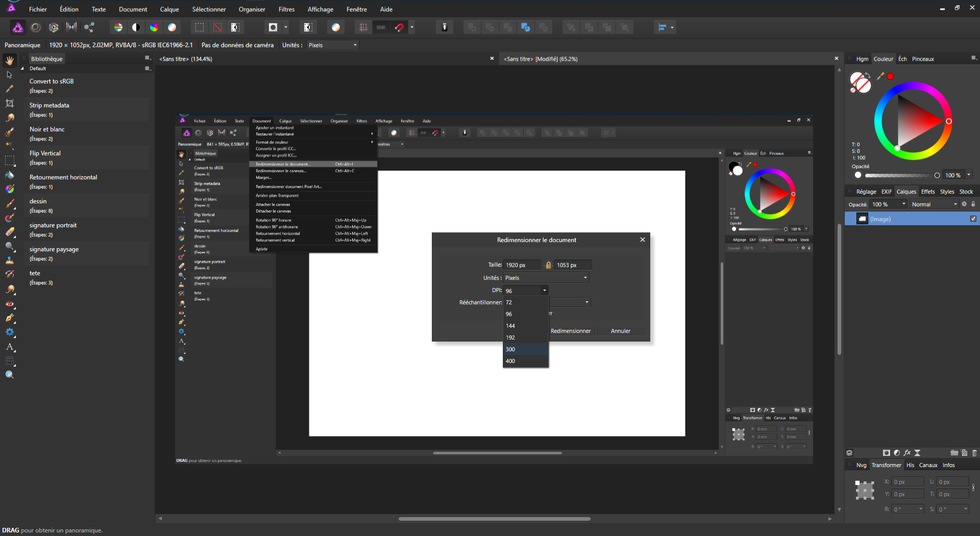The width and height of the screenshot is (980, 536).
Task: Invert the pixel selection
Action: [235, 28]
